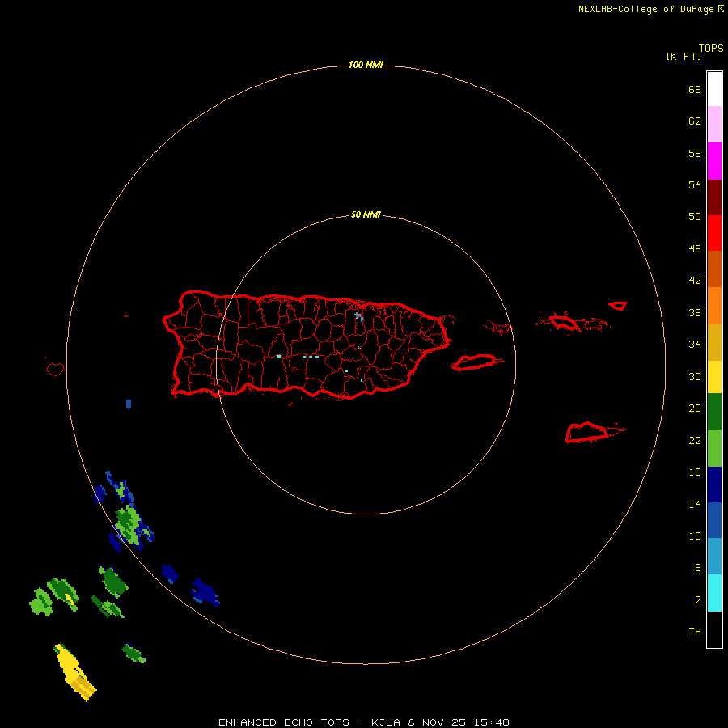Click the '100 NMI' range ring label
The image size is (728, 728).
coord(366,65)
